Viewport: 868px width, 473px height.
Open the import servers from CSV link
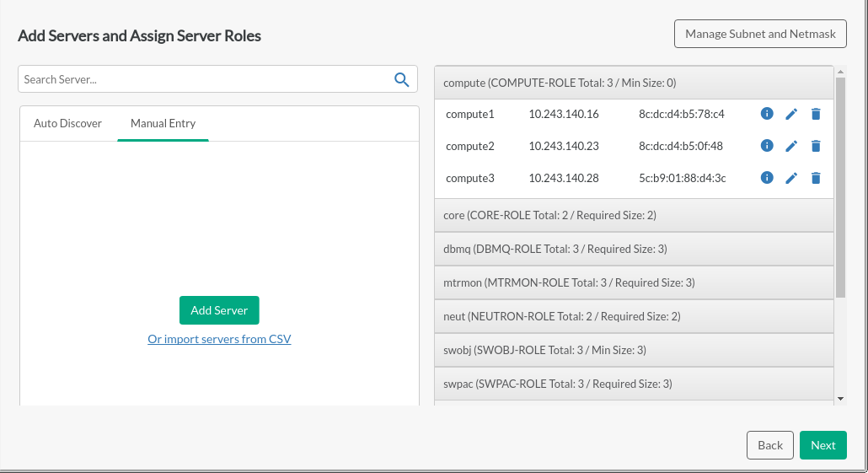219,339
